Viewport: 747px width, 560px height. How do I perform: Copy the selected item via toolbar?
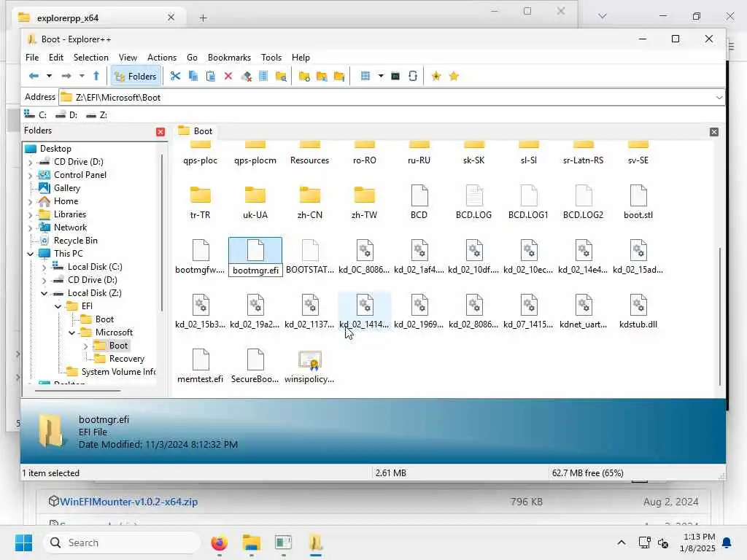193,76
